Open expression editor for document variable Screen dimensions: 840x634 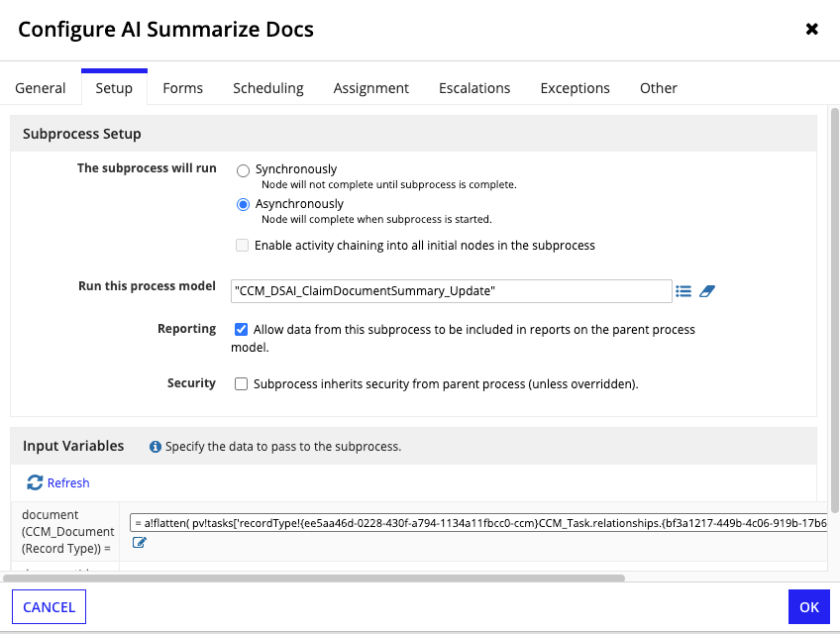coord(140,543)
